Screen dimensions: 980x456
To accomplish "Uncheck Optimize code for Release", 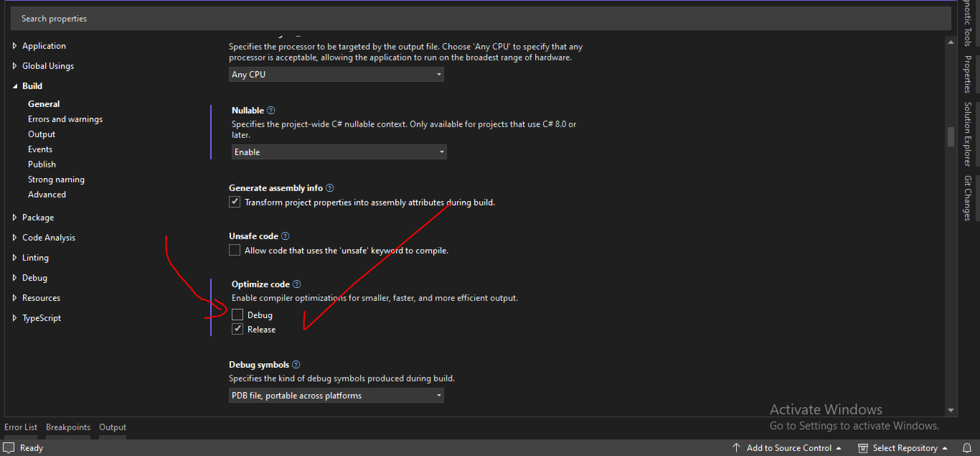I will click(237, 329).
